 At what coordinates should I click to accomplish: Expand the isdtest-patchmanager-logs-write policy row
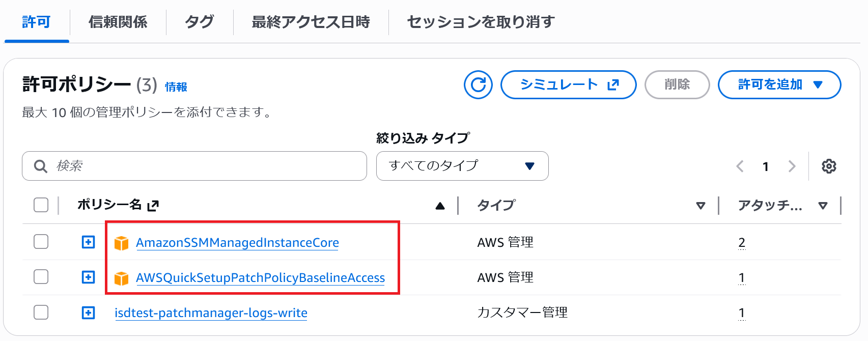tap(89, 312)
